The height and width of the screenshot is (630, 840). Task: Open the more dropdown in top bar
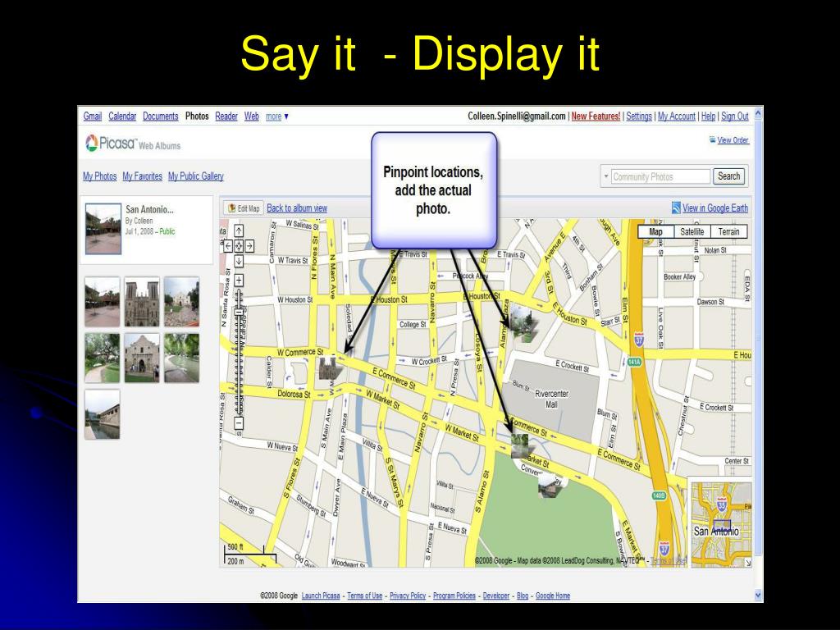277,116
